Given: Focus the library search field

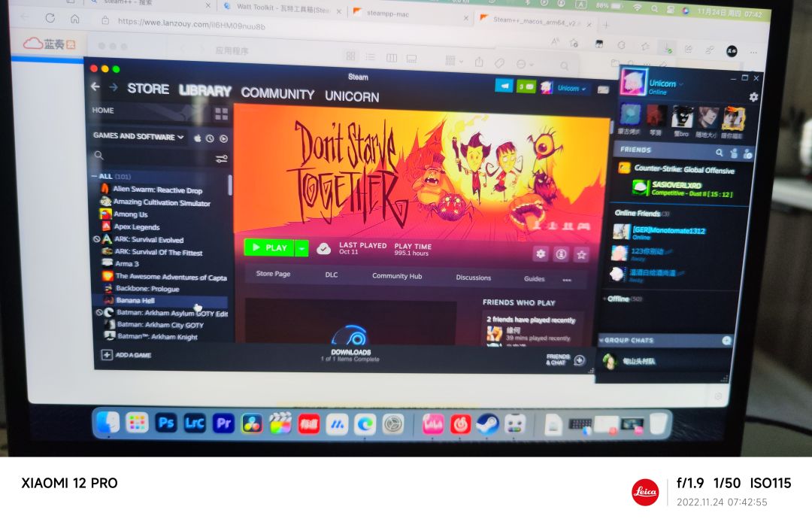Looking at the screenshot, I should click(x=154, y=156).
